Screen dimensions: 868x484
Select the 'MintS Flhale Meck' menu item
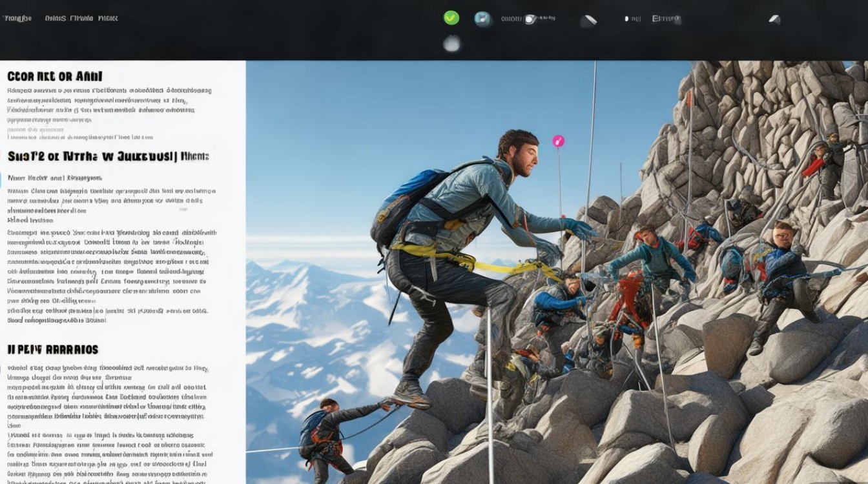[x=81, y=18]
